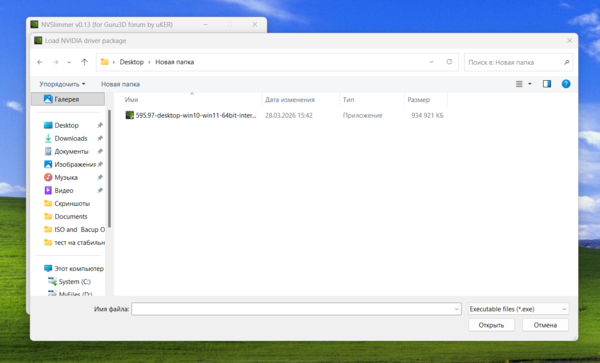The image size is (600, 363).
Task: Close the NVSlimmer v0.13 window
Action: pyautogui.click(x=255, y=24)
